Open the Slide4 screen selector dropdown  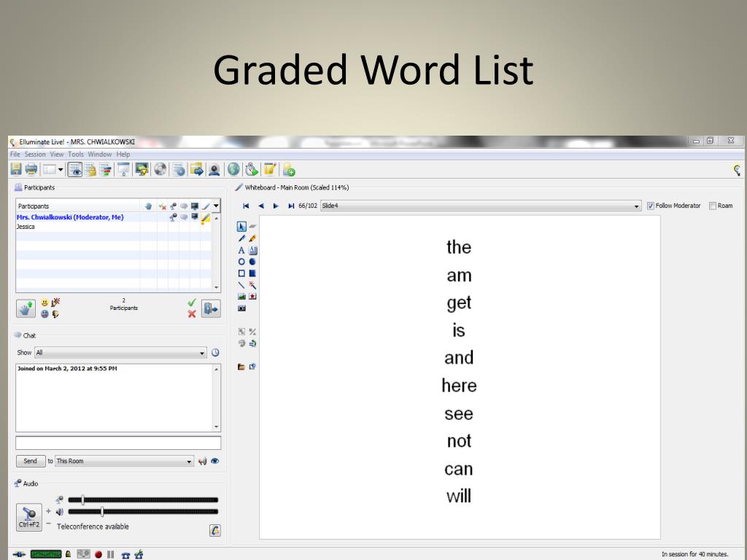coord(480,206)
